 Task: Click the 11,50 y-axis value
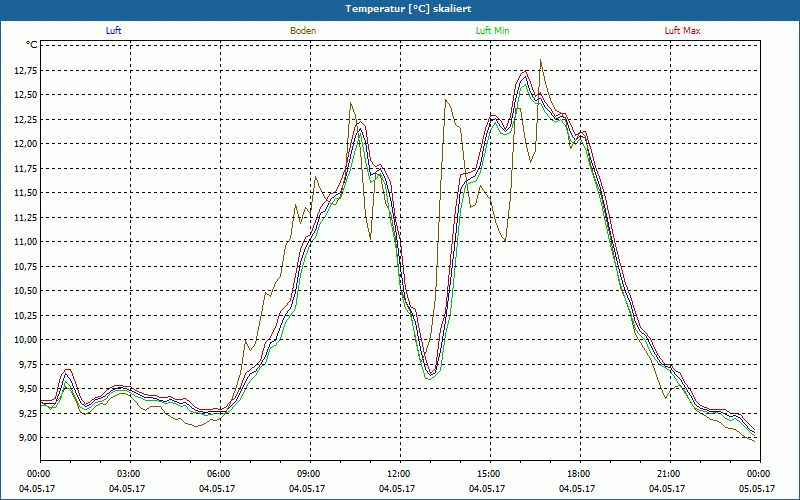26,193
